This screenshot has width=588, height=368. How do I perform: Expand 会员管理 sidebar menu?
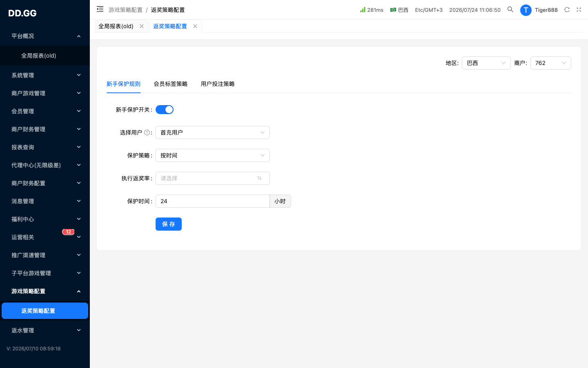click(x=45, y=111)
